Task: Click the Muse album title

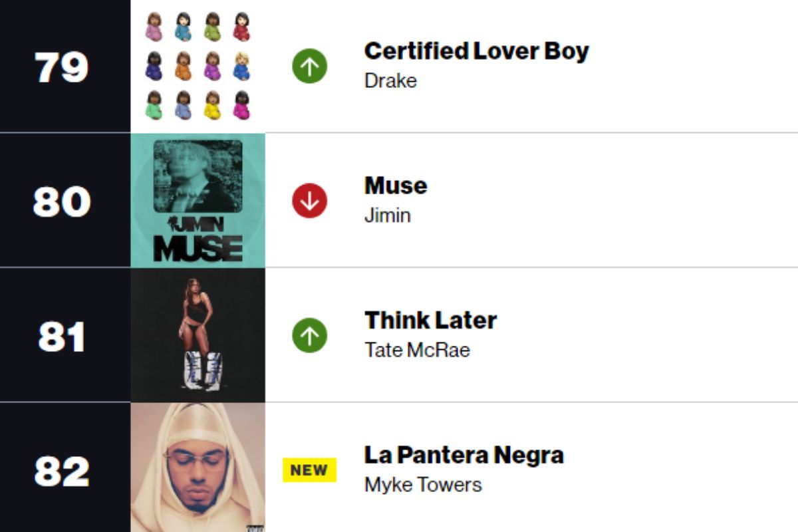Action: tap(396, 186)
